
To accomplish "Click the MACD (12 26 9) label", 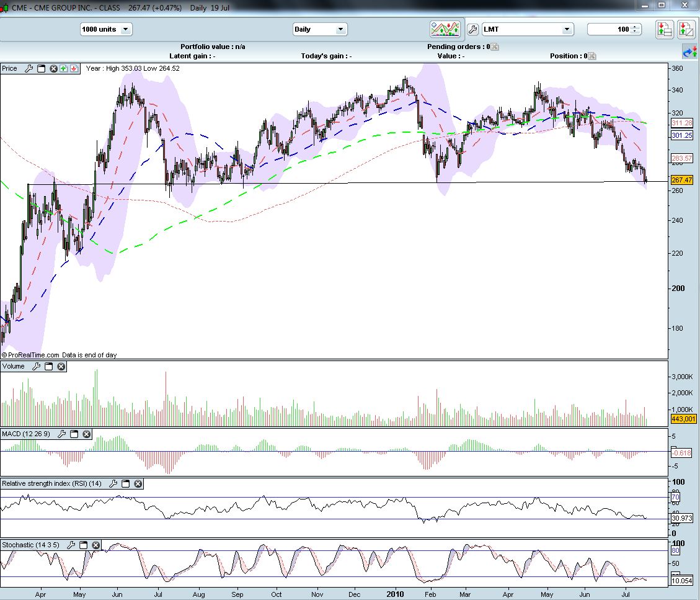I will (x=26, y=434).
